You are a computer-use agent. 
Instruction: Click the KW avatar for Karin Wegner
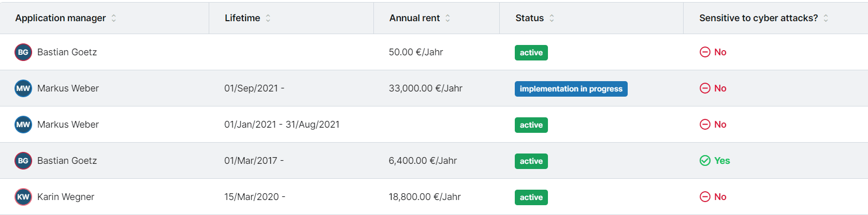(x=23, y=197)
